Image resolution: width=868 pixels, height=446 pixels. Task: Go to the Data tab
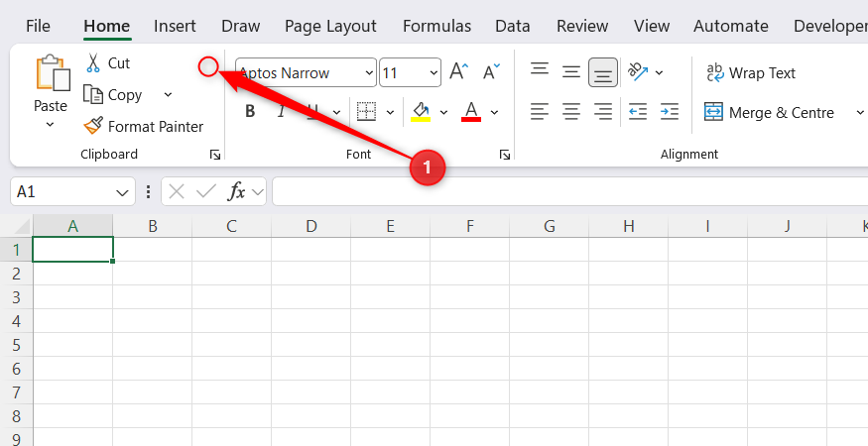(x=513, y=26)
